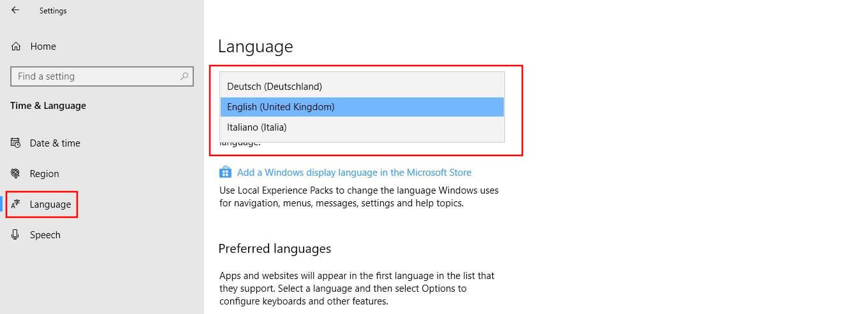Click the magnifier icon in search box
This screenshot has height=314, width=868.
pos(184,76)
